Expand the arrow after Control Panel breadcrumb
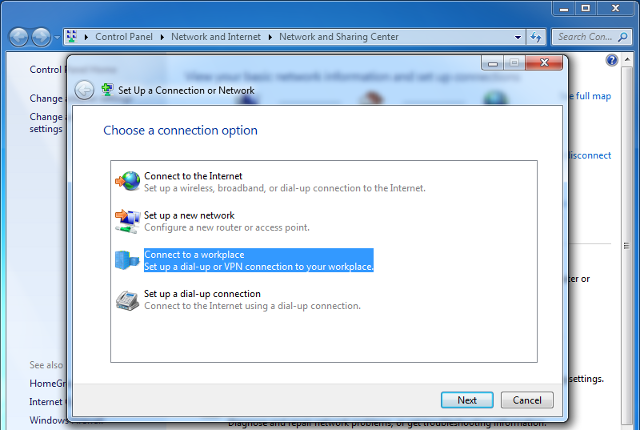 pos(164,37)
